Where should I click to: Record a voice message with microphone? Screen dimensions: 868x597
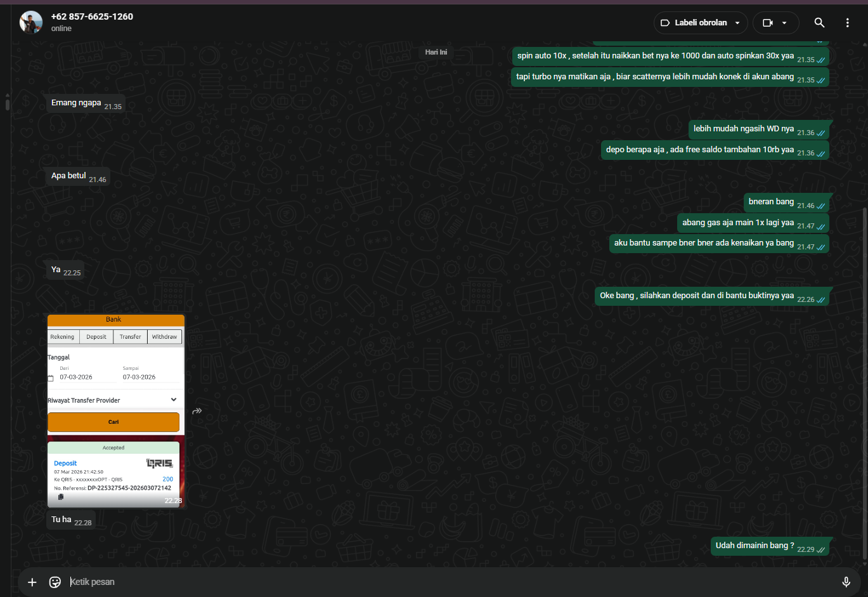(x=846, y=582)
